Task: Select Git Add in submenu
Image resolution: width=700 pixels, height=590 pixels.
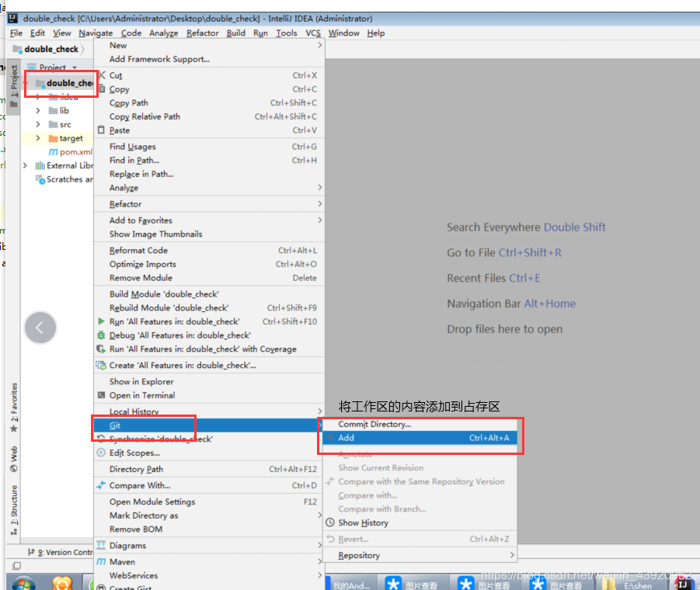Action: (x=420, y=438)
